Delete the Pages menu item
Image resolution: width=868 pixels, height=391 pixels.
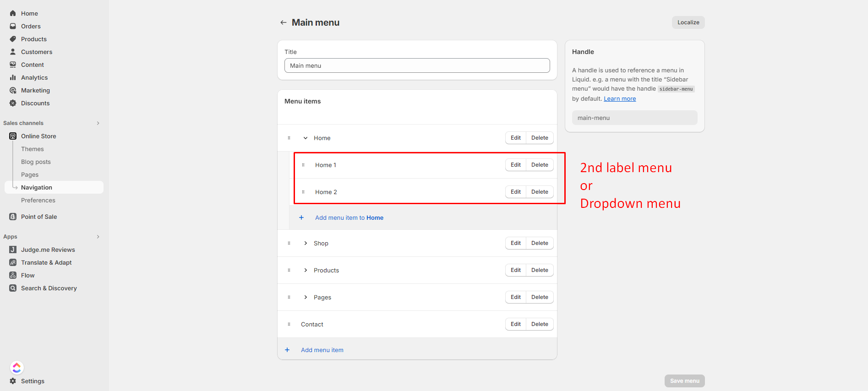pyautogui.click(x=540, y=297)
